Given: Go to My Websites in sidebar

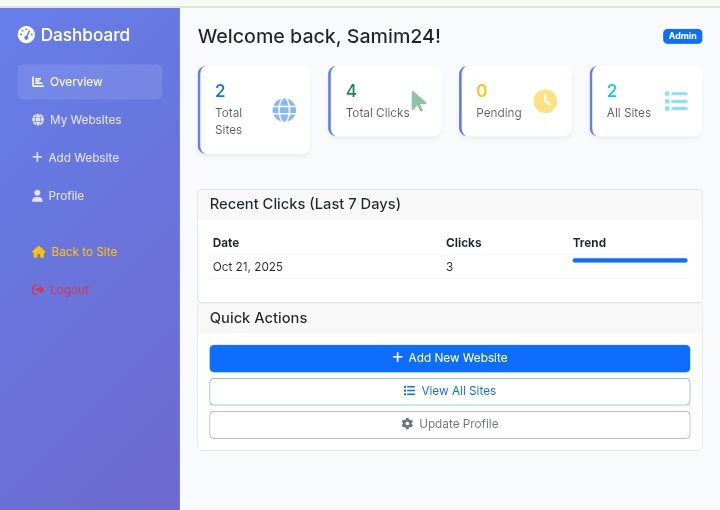Looking at the screenshot, I should [90, 120].
